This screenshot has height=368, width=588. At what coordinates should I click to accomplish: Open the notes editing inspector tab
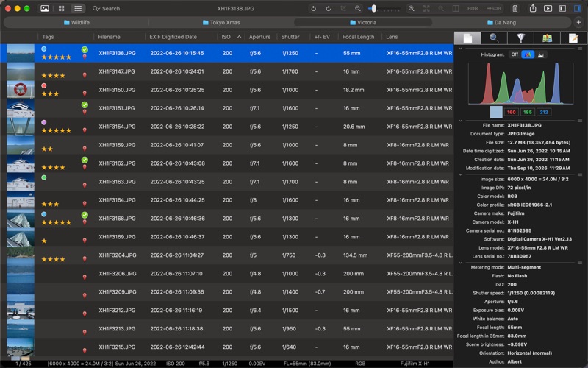coord(573,38)
